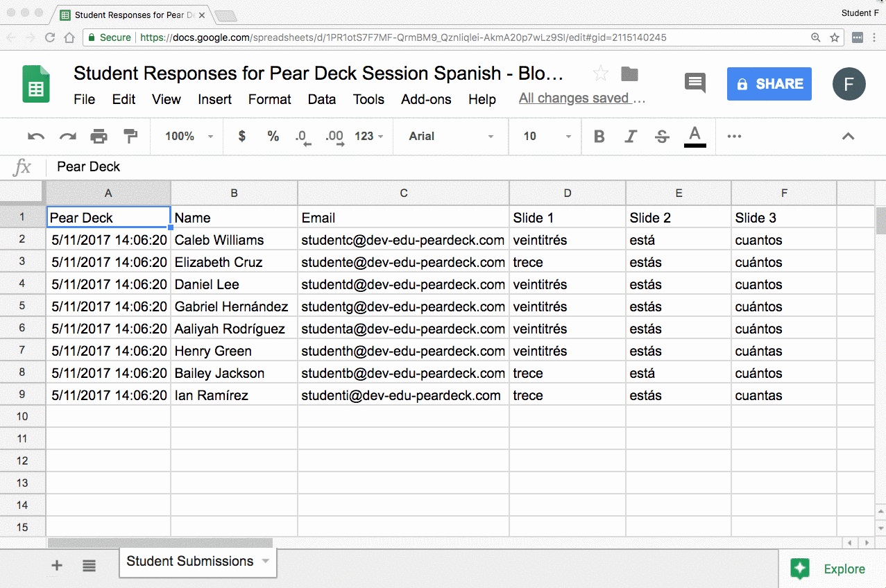Viewport: 886px width, 588px height.
Task: Click the Explore label
Action: [x=844, y=569]
